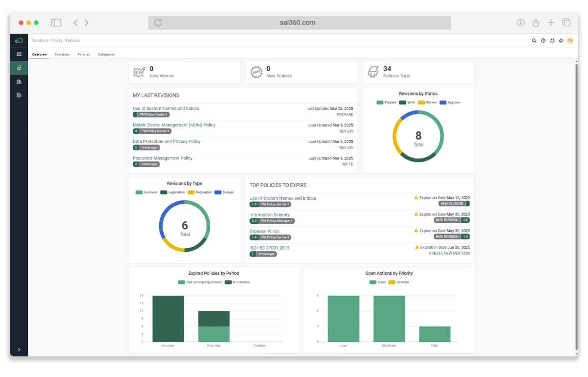
Task: Open notifications bell icon
Action: [552, 41]
